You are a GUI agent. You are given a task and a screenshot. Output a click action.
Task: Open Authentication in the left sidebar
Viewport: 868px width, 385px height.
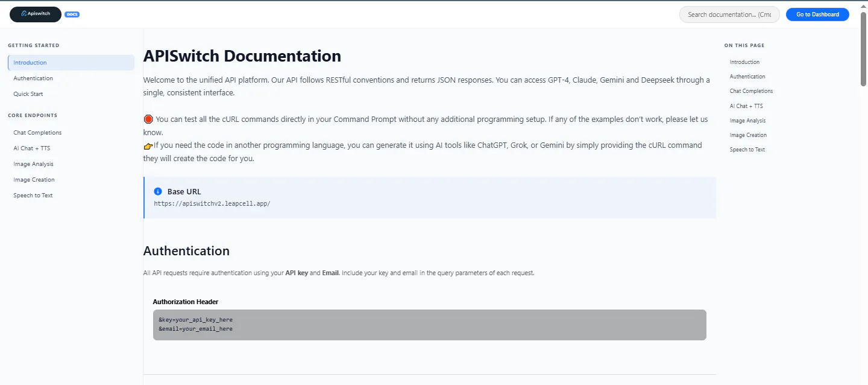(x=71, y=78)
